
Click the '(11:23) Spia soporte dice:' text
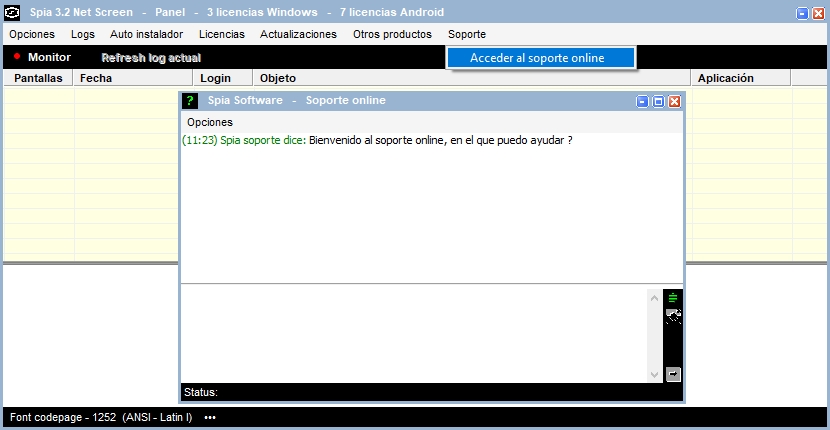[x=244, y=141]
